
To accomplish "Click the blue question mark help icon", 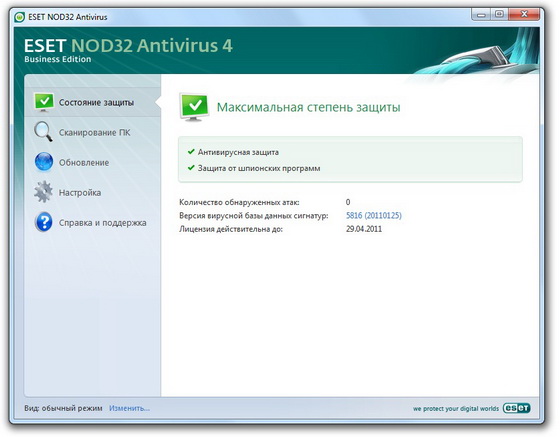I will [x=44, y=222].
